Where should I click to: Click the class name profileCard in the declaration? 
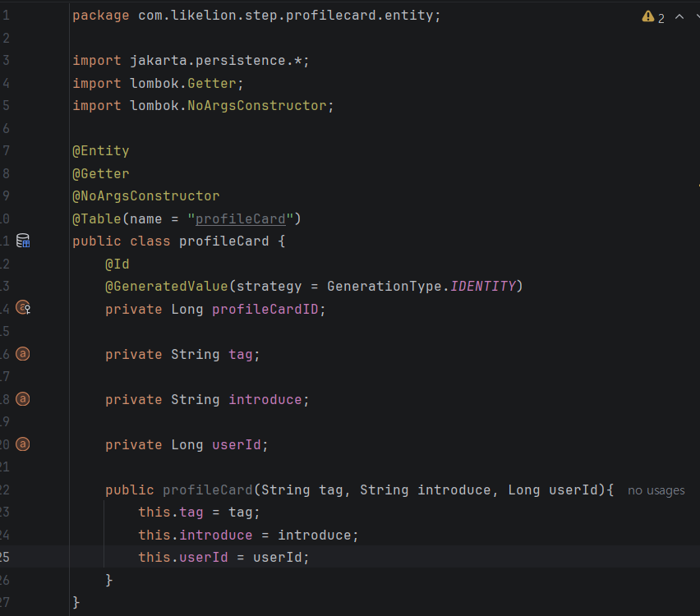click(224, 241)
